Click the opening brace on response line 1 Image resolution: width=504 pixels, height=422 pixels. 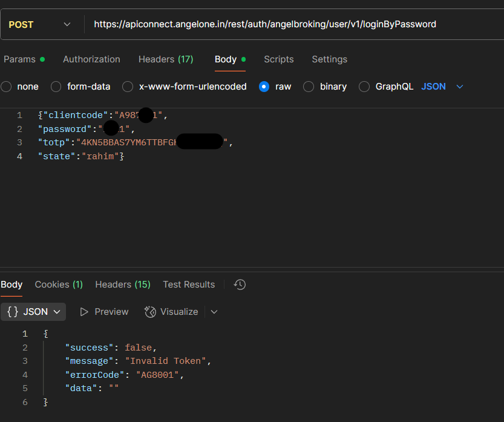point(45,334)
